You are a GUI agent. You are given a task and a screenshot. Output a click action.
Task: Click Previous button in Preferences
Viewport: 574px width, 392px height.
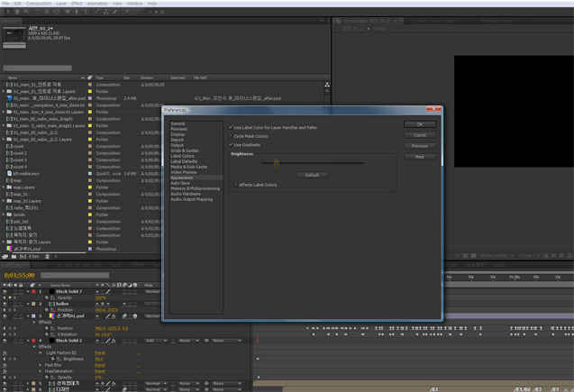(420, 146)
